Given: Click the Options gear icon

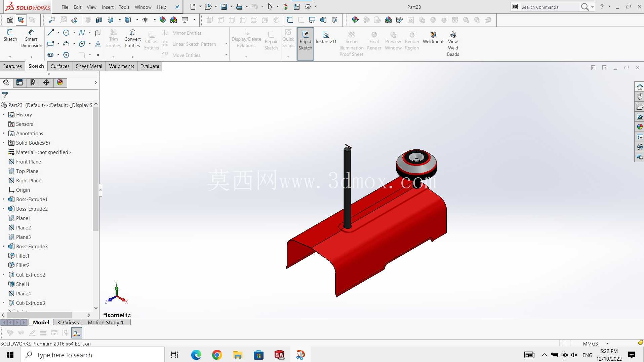Looking at the screenshot, I should [308, 7].
